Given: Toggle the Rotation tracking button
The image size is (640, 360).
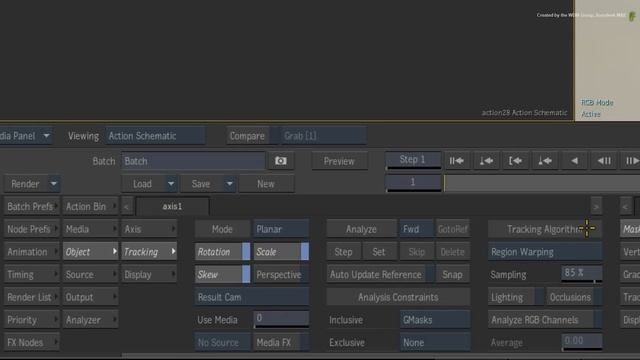Looking at the screenshot, I should (222, 252).
